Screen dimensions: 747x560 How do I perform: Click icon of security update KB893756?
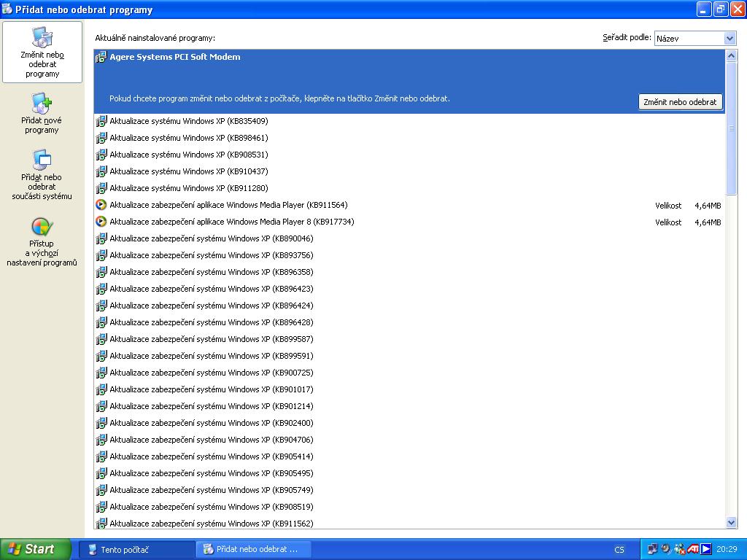point(101,255)
